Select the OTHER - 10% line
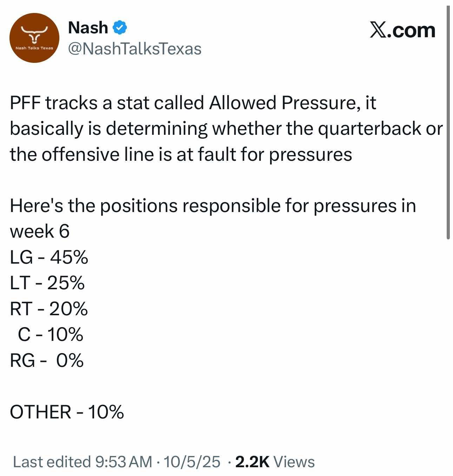Screen dimensions: 453x476 coord(67,412)
